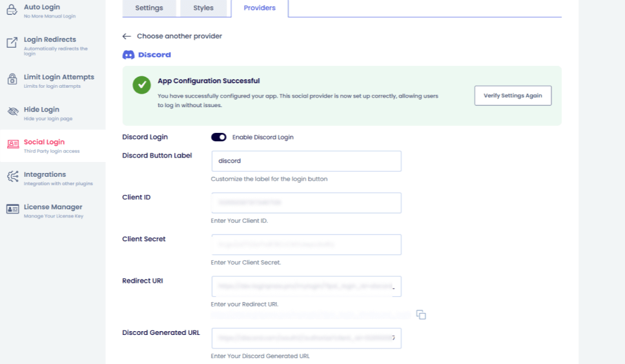The width and height of the screenshot is (625, 364).
Task: Click the Enable Discord Login label
Action: pos(263,137)
